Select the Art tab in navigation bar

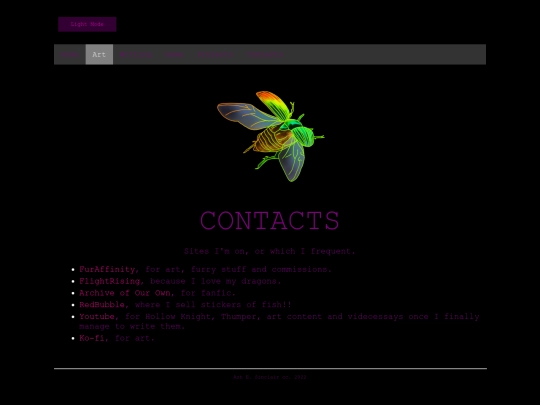pos(99,54)
